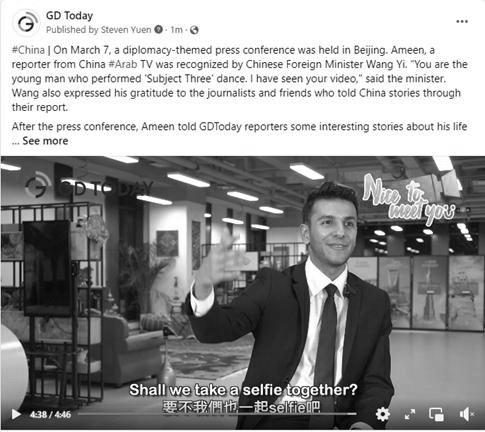Expand the post text with See more
Screen dimensions: 485x432
(x=45, y=141)
